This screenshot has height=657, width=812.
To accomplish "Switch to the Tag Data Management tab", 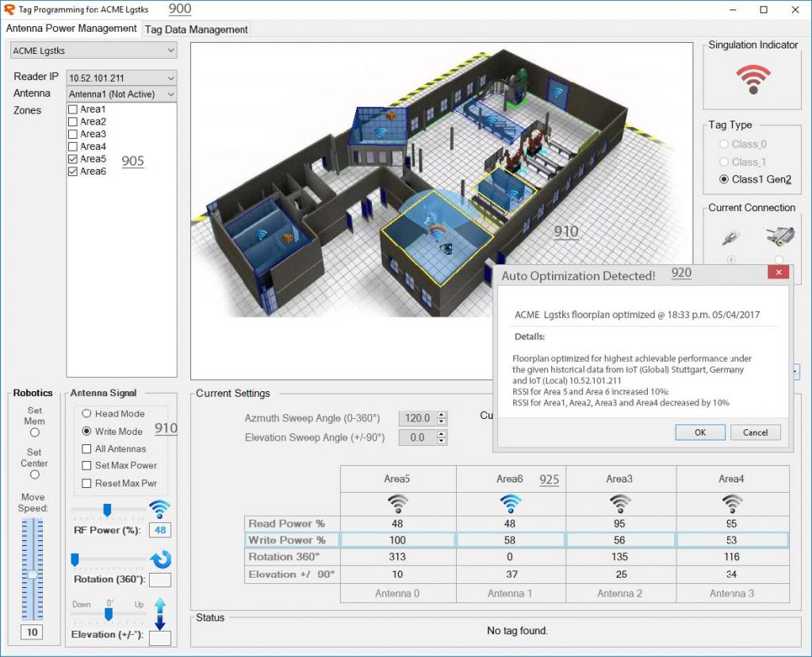I will tap(196, 29).
